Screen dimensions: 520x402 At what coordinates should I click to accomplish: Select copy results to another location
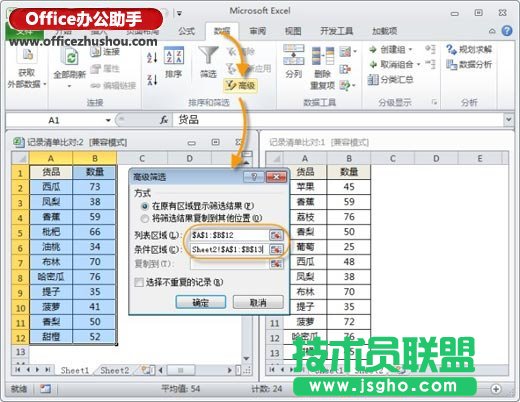[x=145, y=219]
